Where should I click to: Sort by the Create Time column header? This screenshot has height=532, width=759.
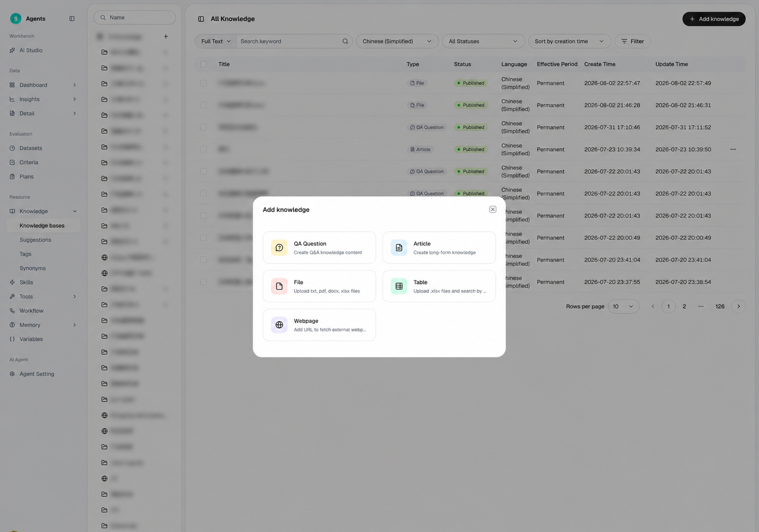(599, 64)
